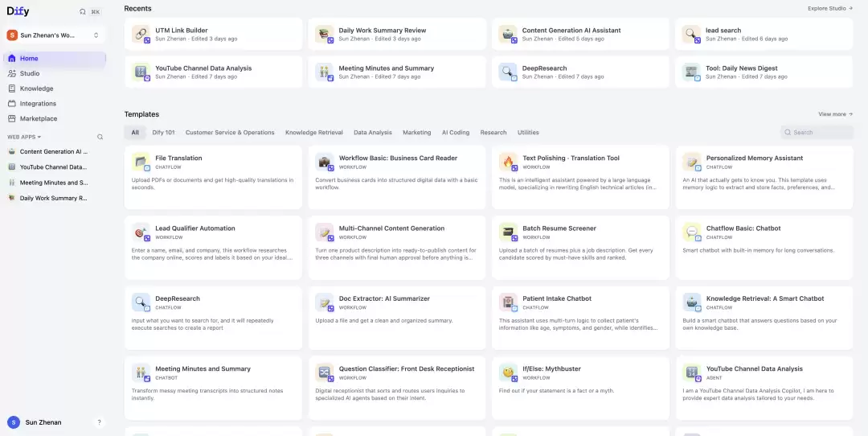This screenshot has height=436, width=868.
Task: Click the template Search field
Action: (x=817, y=133)
